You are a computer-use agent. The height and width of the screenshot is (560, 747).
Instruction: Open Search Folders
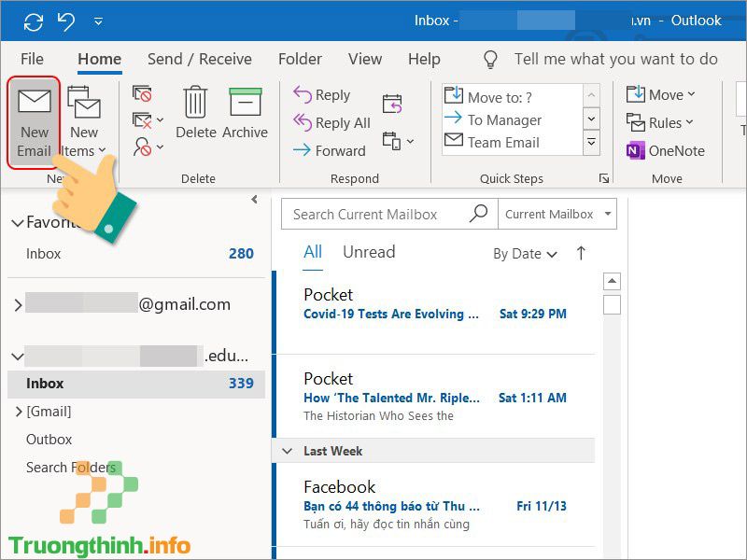tap(71, 468)
